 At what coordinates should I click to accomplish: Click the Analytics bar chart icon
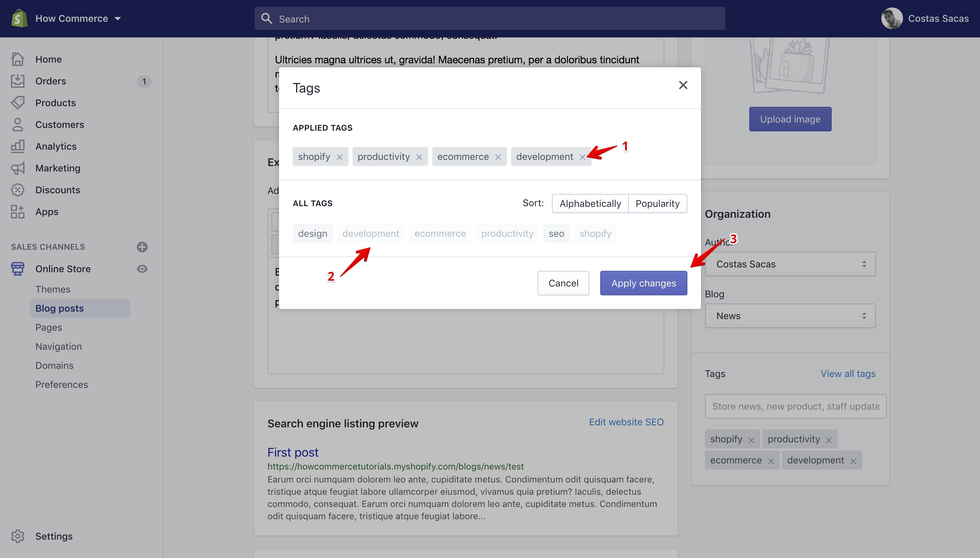[x=18, y=146]
